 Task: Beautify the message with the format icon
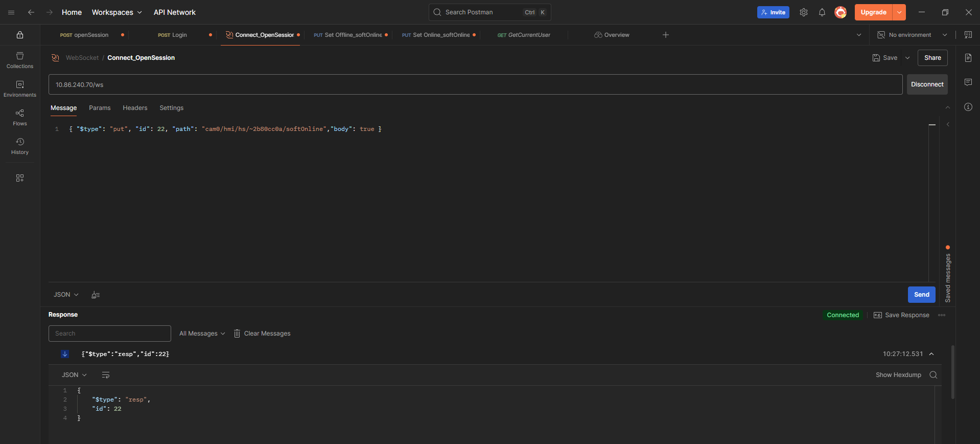tap(96, 295)
